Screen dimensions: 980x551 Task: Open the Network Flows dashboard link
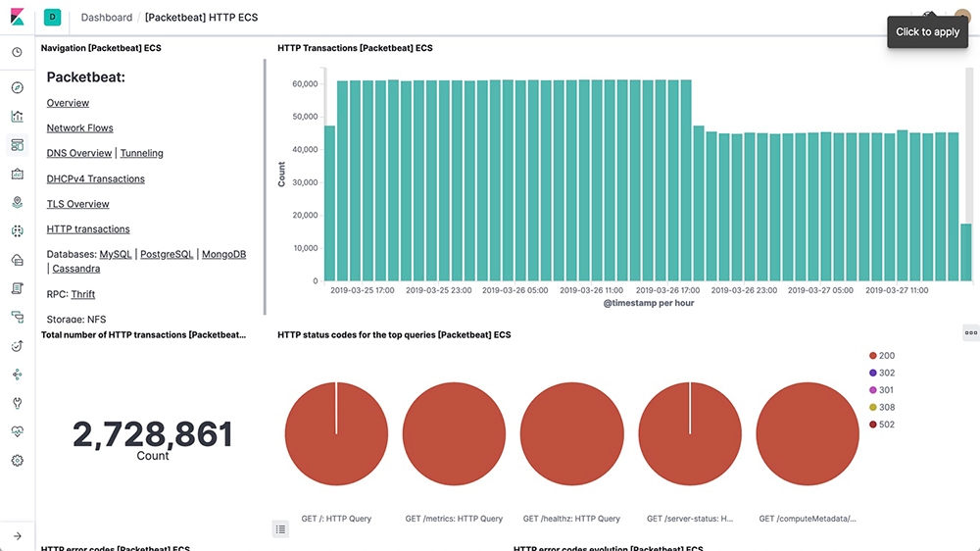tap(79, 128)
